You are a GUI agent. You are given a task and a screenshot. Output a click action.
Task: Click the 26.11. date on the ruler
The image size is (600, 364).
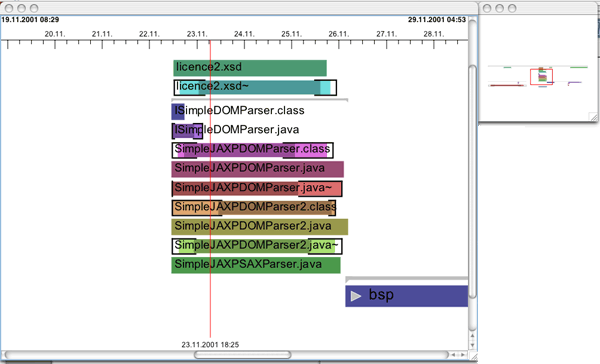[x=339, y=34]
